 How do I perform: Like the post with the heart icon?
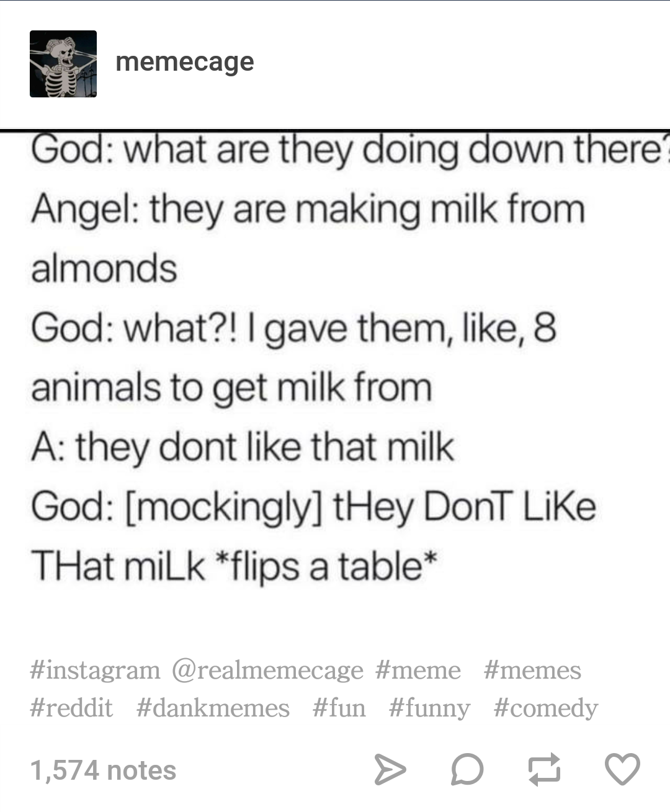624,767
